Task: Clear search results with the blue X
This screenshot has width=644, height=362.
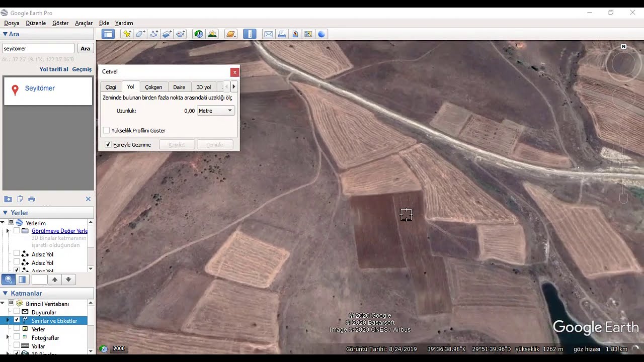Action: [x=88, y=199]
